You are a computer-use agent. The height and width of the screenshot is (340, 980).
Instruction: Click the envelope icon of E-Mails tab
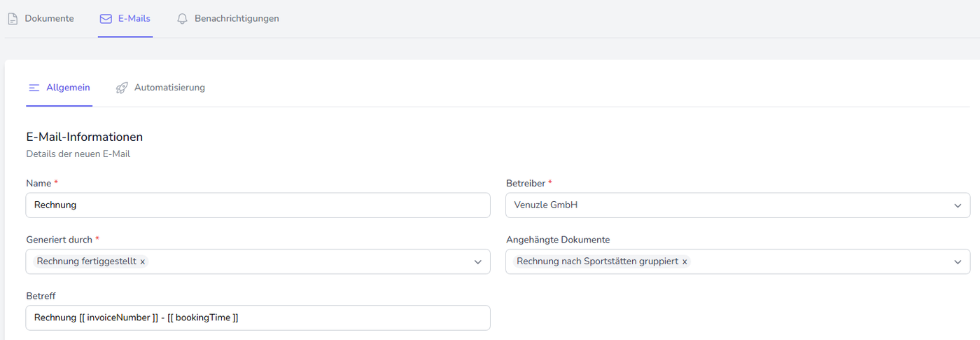click(x=106, y=19)
